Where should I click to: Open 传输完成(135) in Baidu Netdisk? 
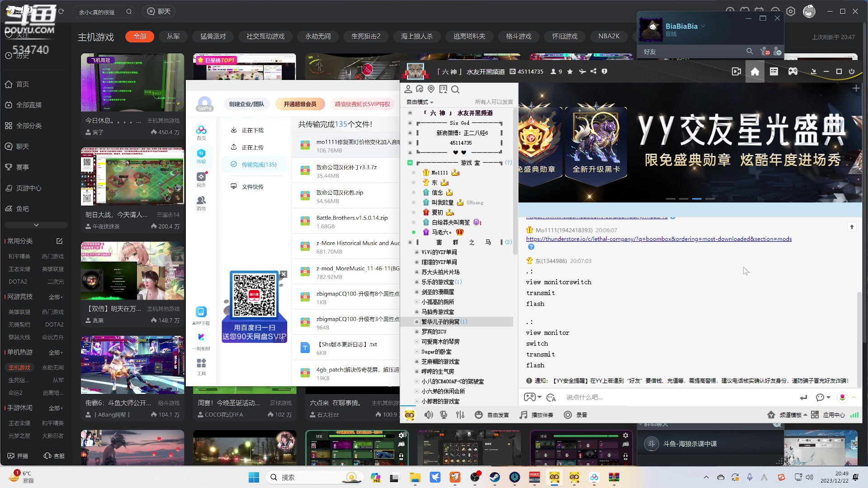pyautogui.click(x=254, y=164)
